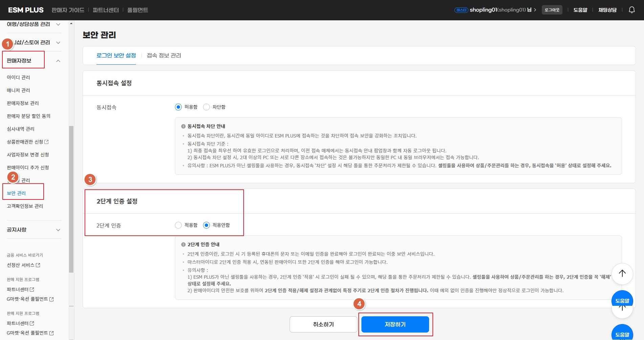Open the notification bell icon
644x340 pixels.
[631, 10]
